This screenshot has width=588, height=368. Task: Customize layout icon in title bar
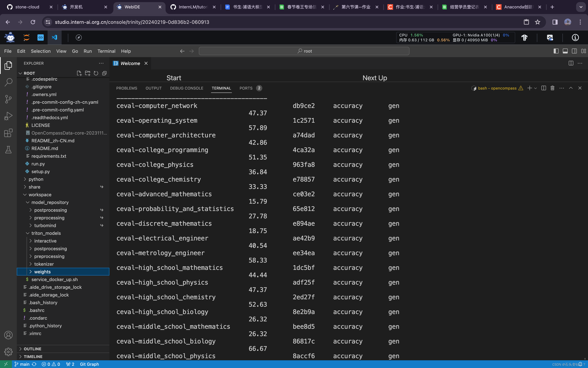(x=584, y=51)
